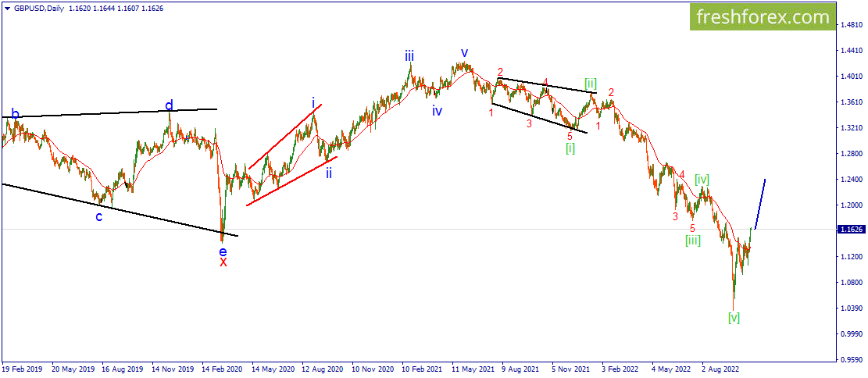The height and width of the screenshot is (378, 868).
Task: Click the 1.2800 price axis label
Action: coord(852,154)
